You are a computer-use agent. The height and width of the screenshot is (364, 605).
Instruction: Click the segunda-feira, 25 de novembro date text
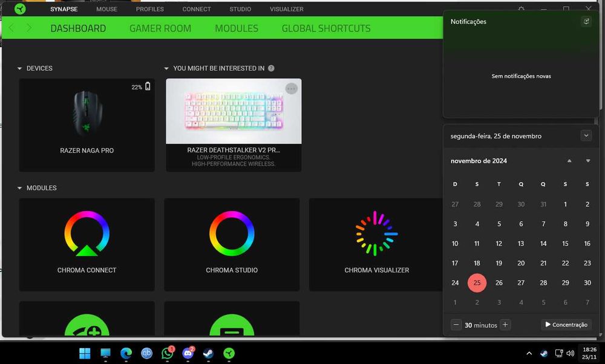pos(496,136)
